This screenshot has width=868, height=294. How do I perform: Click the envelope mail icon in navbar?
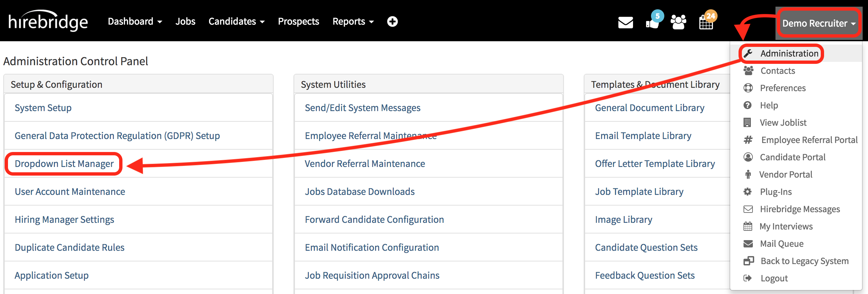625,23
